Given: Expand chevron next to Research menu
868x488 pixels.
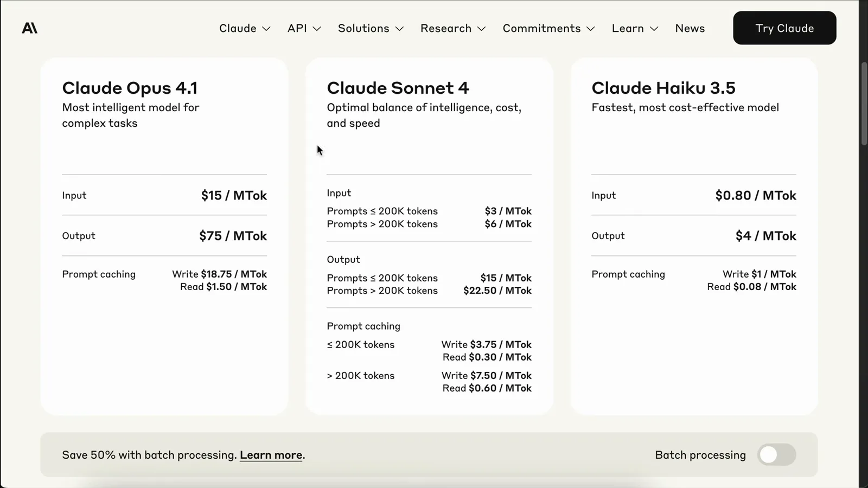Looking at the screenshot, I should (482, 29).
